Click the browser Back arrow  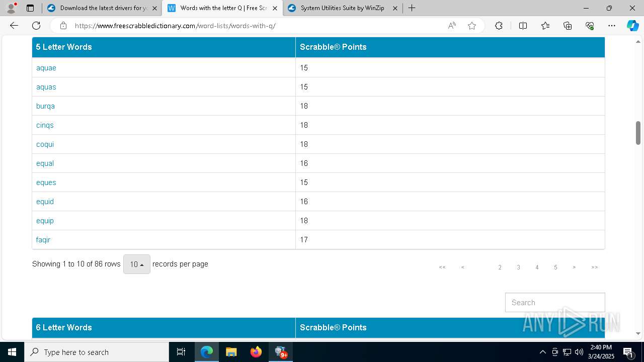[x=14, y=26]
